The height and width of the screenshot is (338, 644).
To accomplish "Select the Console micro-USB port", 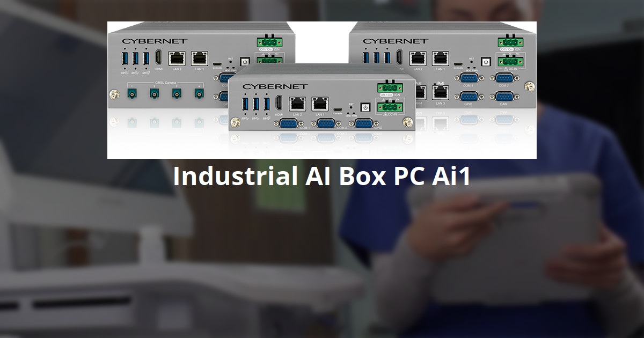I will [x=338, y=111].
